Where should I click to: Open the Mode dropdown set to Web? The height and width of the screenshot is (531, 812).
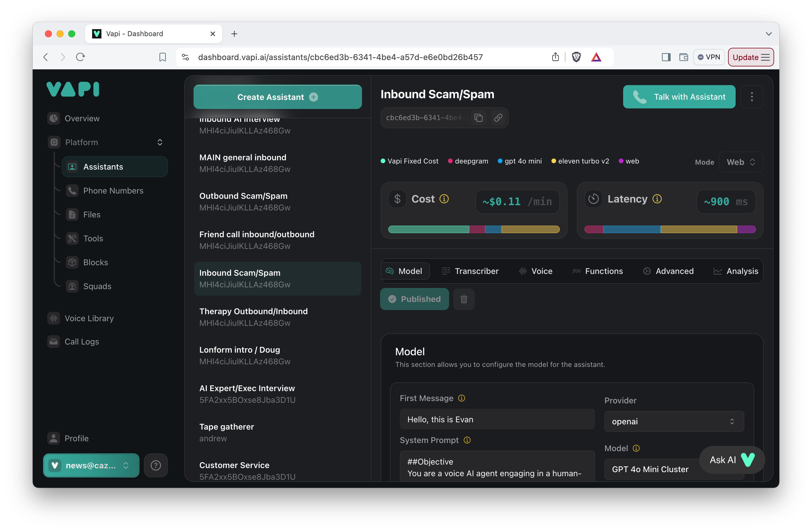pos(741,162)
